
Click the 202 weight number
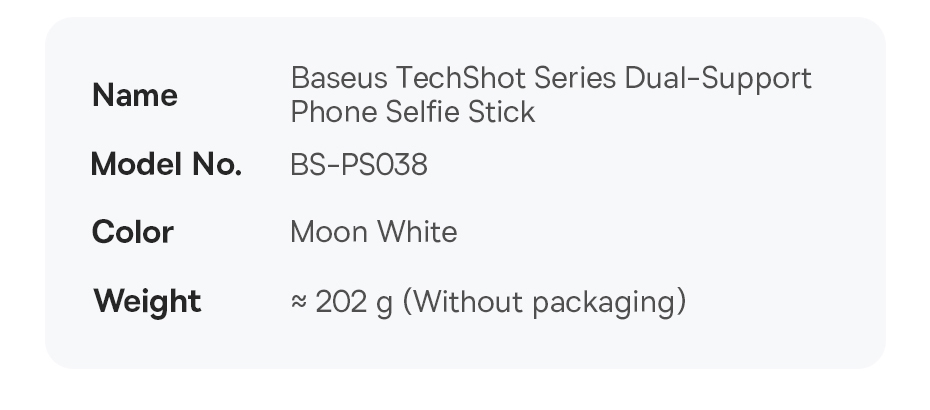[x=342, y=301]
